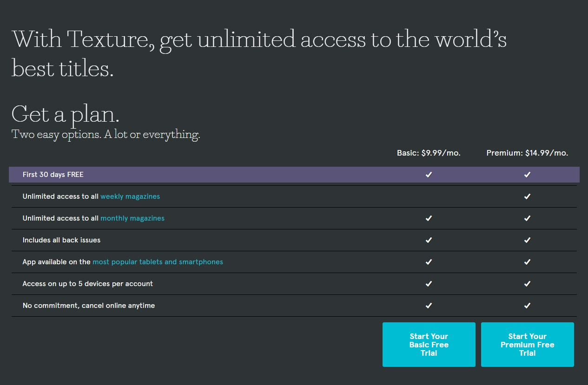Start your Basic free trial
Screen dimensions: 588x385
click(429, 345)
